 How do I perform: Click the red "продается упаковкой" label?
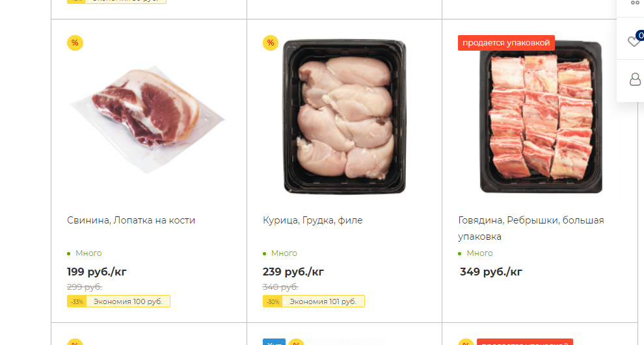[x=506, y=43]
